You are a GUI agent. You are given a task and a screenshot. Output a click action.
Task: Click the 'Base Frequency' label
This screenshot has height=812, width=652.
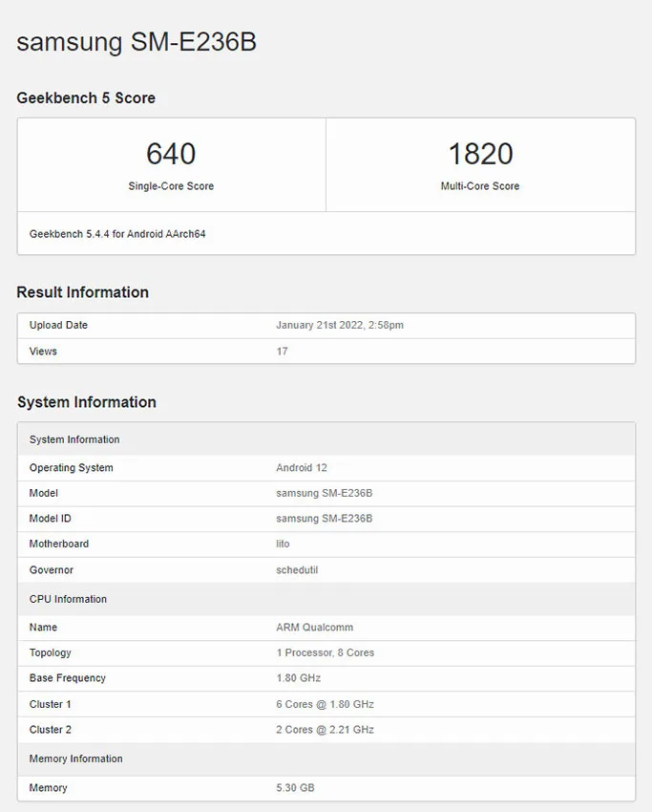[67, 678]
